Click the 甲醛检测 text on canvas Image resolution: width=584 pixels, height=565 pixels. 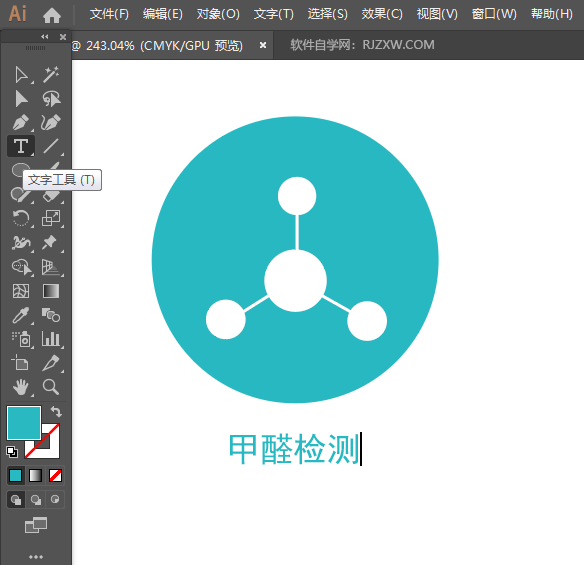pyautogui.click(x=294, y=449)
